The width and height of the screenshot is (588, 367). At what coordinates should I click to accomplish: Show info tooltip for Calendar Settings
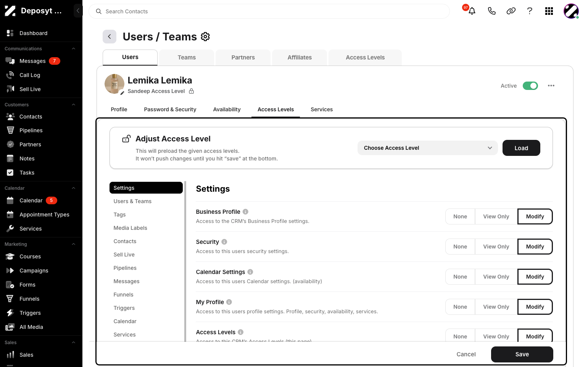point(250,272)
